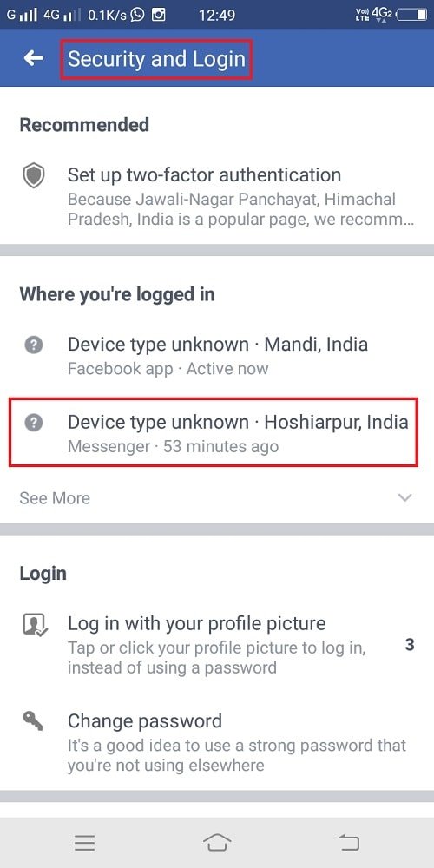Tap See More under logged in devices
The width and height of the screenshot is (434, 868).
(x=54, y=497)
